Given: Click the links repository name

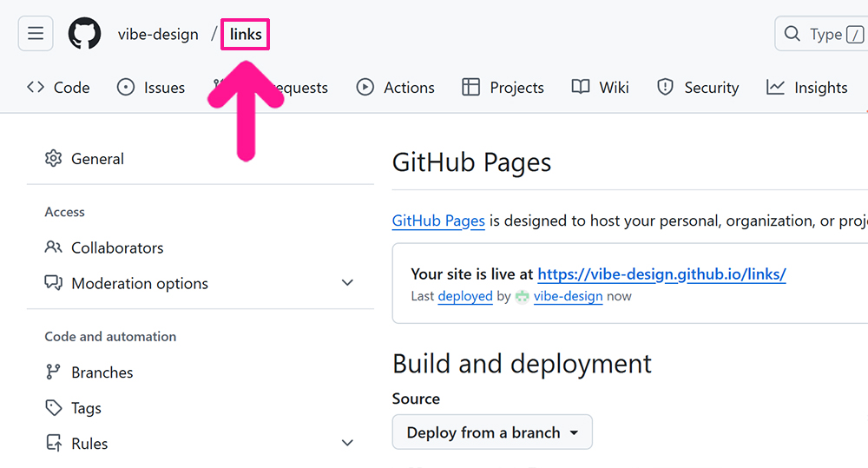Looking at the screenshot, I should (246, 35).
